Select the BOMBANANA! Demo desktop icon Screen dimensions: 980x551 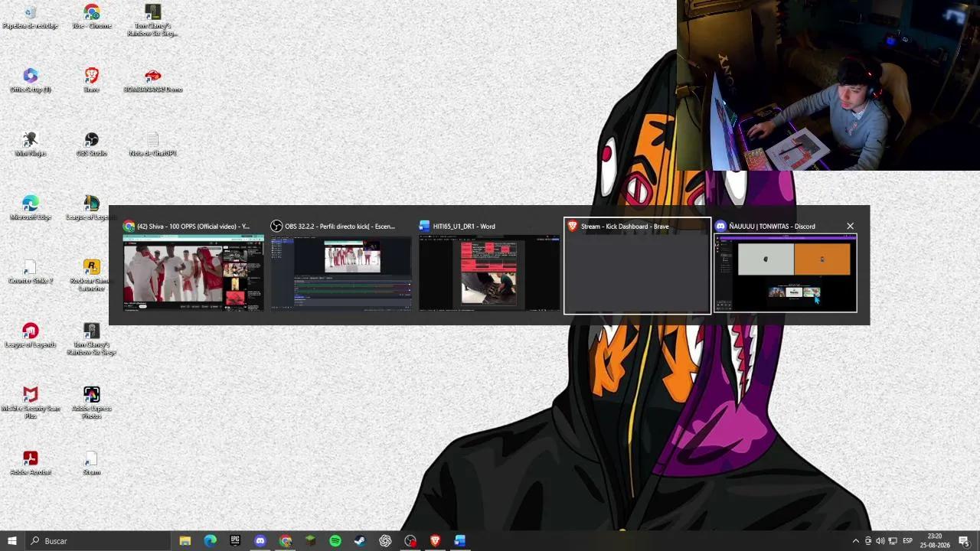(x=153, y=80)
